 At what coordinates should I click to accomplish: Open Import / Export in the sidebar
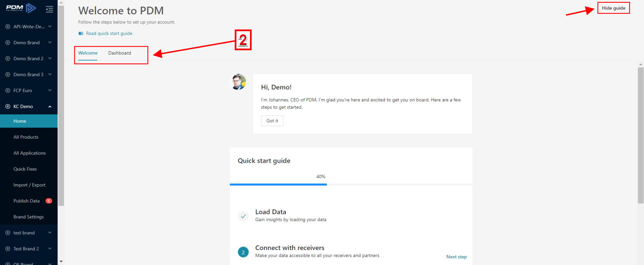(29, 185)
